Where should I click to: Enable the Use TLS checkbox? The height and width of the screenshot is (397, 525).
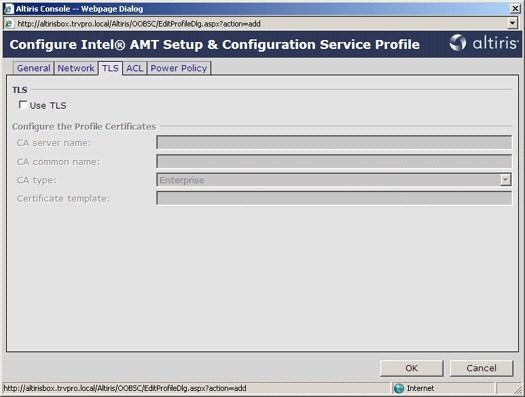pyautogui.click(x=23, y=105)
